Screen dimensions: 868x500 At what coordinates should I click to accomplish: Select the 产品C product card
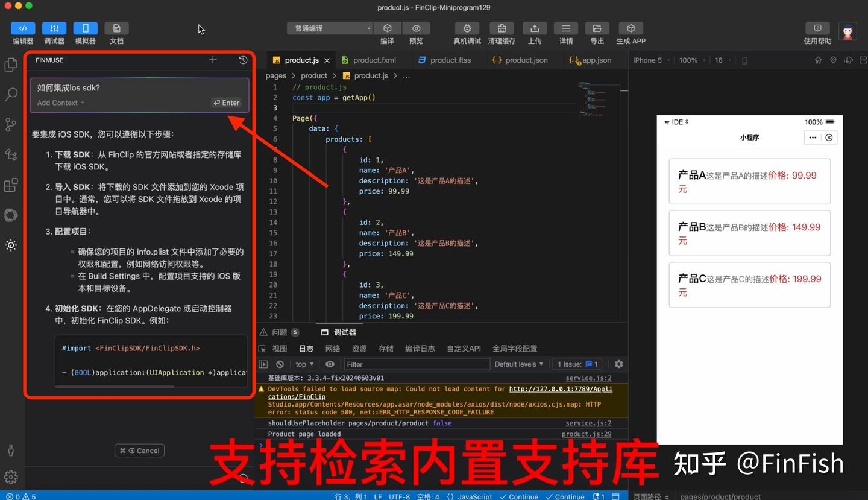pyautogui.click(x=749, y=285)
